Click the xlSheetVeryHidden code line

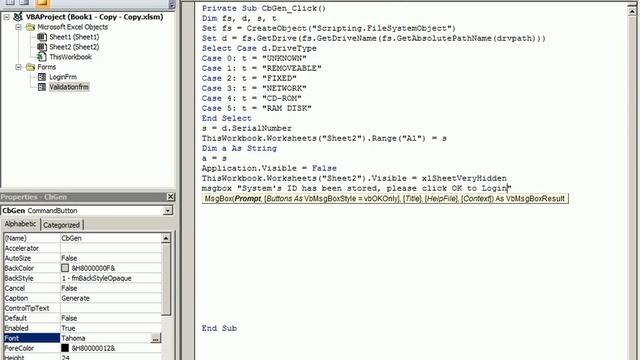[354, 178]
